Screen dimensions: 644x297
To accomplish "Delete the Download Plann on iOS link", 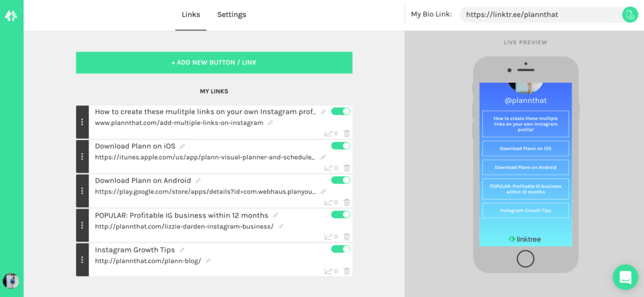I will click(x=347, y=168).
